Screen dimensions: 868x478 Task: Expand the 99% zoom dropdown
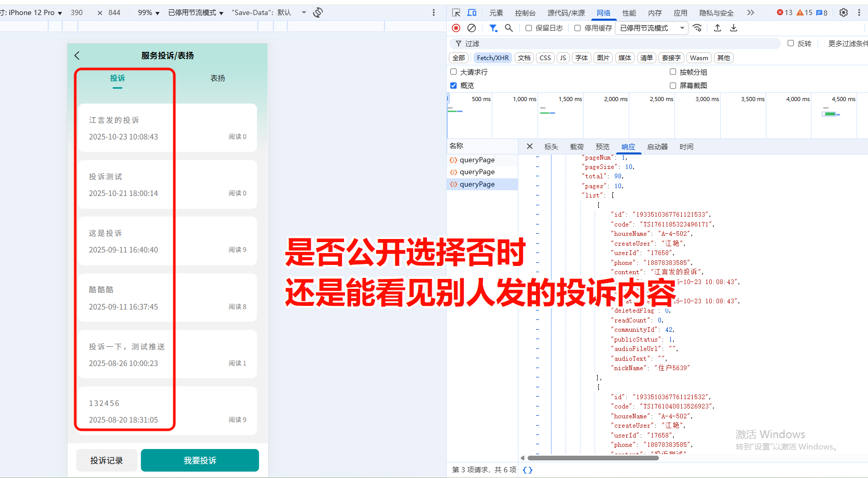pyautogui.click(x=148, y=12)
